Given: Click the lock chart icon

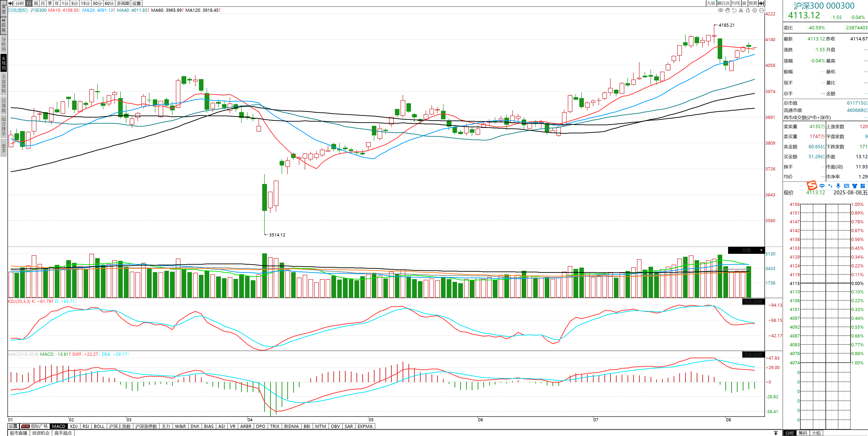Looking at the screenshot, I should tap(748, 10).
